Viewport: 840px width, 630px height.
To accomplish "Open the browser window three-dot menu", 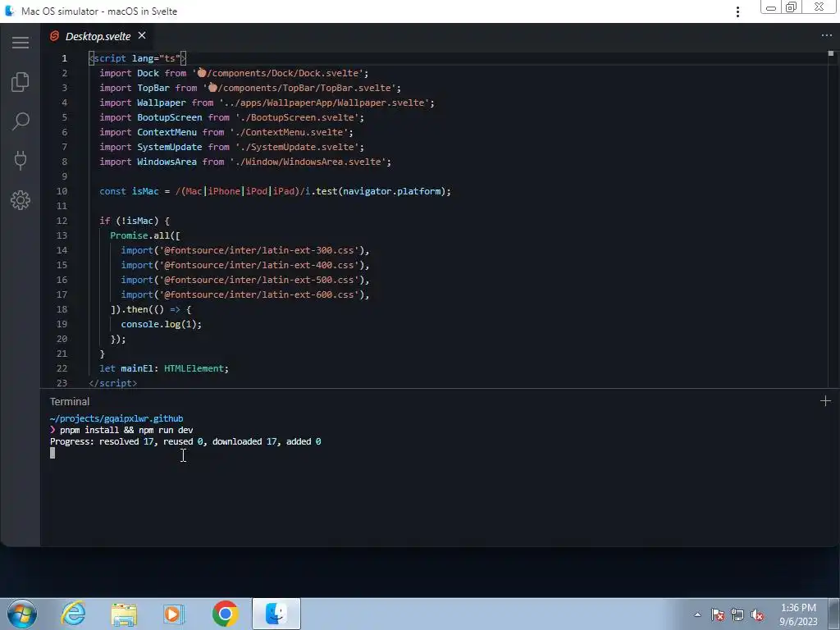I will pyautogui.click(x=737, y=11).
